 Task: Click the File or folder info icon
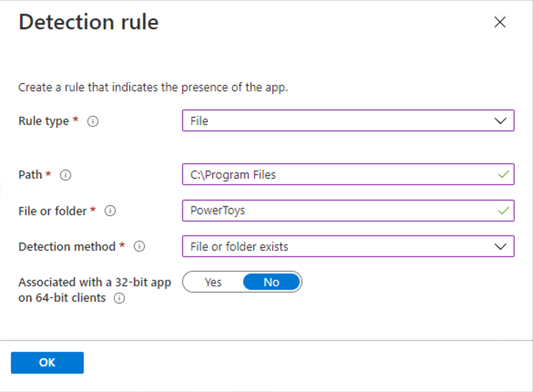(x=110, y=211)
